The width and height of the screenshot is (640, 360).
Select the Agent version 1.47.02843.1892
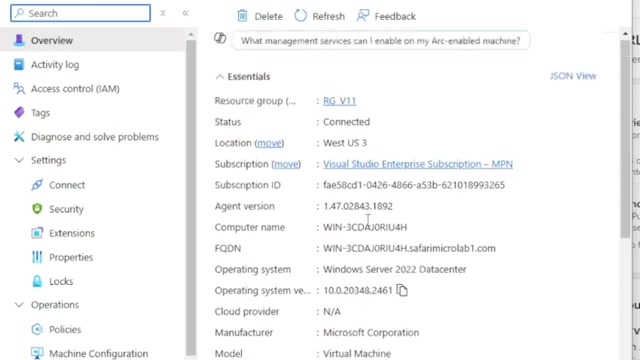[358, 206]
